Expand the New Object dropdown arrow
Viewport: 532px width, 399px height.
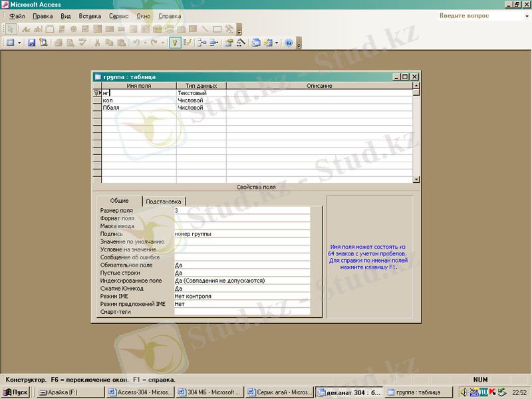[x=277, y=43]
